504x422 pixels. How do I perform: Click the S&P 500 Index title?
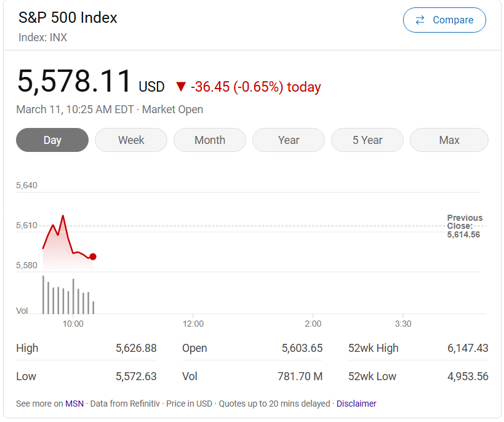click(68, 18)
